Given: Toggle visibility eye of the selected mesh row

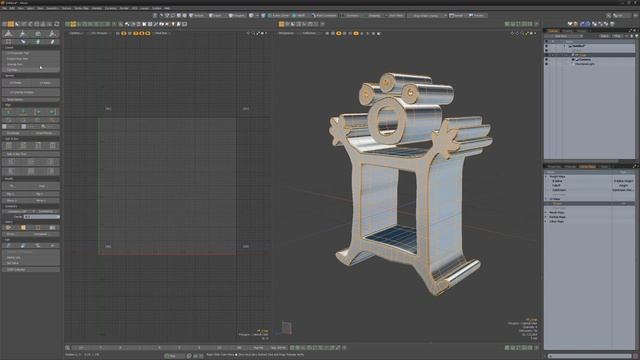Looking at the screenshot, I should (x=547, y=55).
